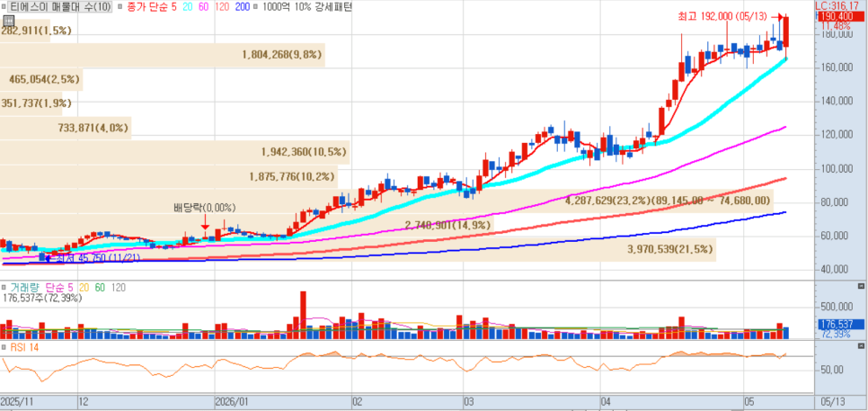Click the small square marker before '티에스이 매물대'

(4, 7)
